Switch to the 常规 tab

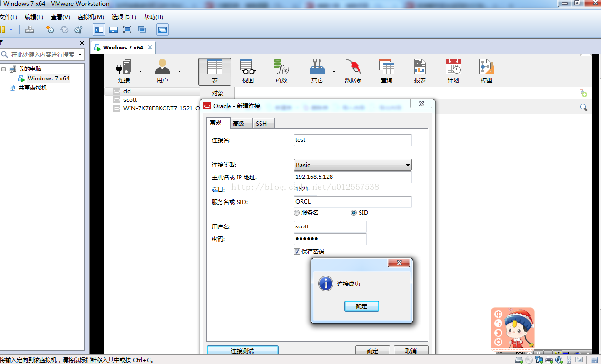(218, 123)
